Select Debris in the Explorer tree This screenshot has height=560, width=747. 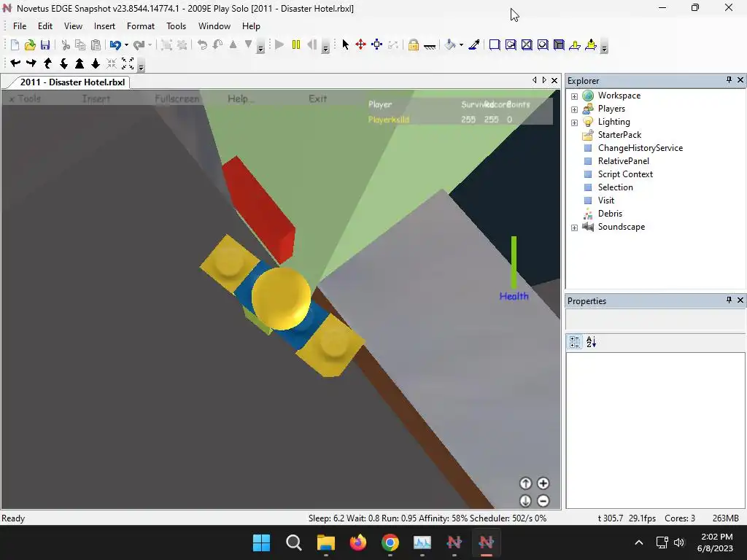[610, 214]
